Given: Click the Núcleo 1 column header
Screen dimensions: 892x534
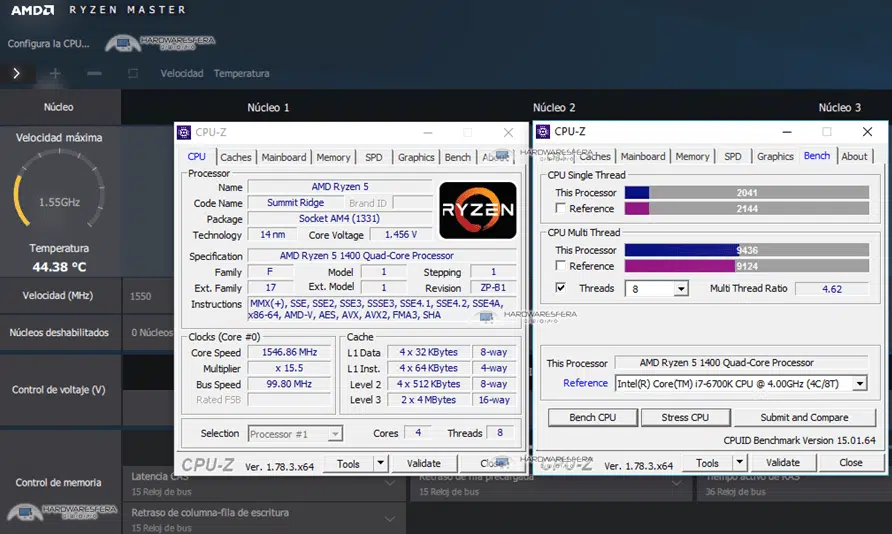Looking at the screenshot, I should (x=268, y=107).
